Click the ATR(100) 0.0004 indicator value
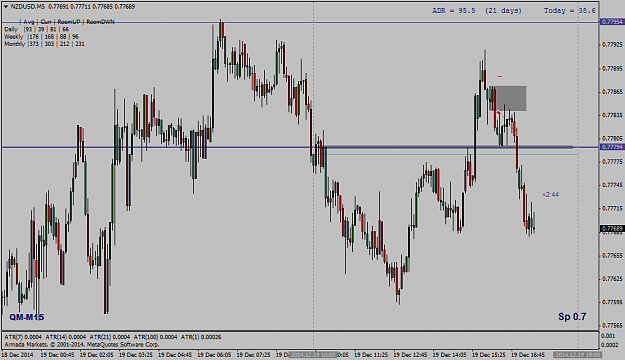The image size is (625, 360). (x=155, y=337)
